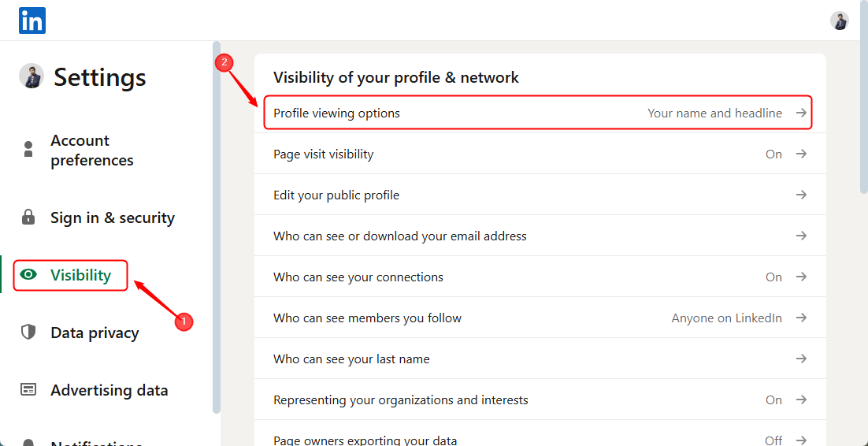The width and height of the screenshot is (868, 446).
Task: Open Who can see or download your email address
Action: click(540, 236)
